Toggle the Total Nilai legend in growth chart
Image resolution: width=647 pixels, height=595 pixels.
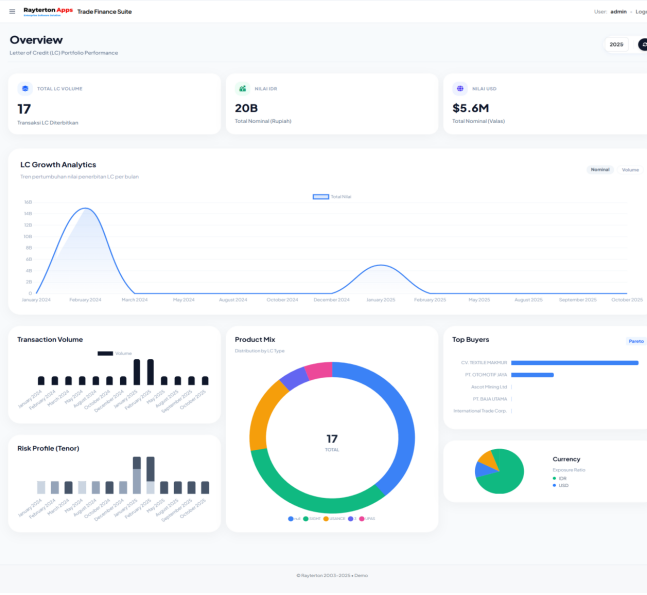click(331, 196)
